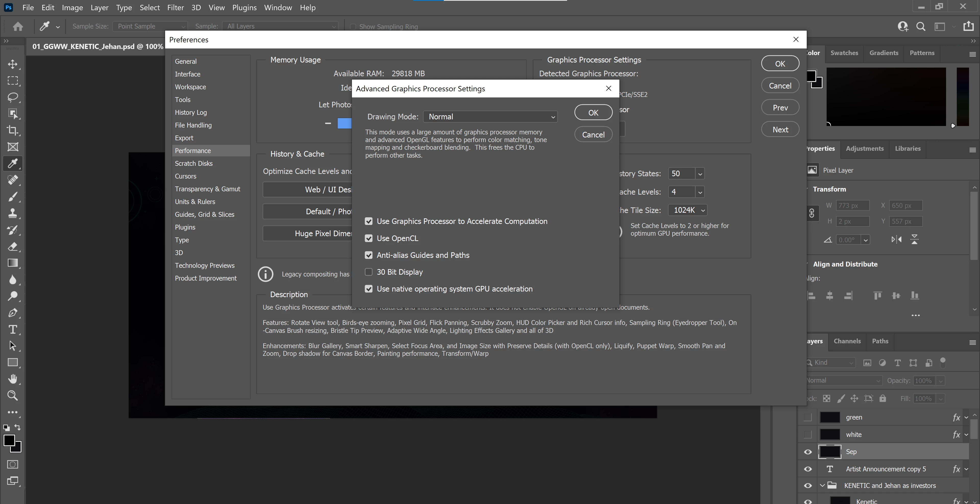Select Scratch Disks preferences category
Image resolution: width=980 pixels, height=504 pixels.
pyautogui.click(x=194, y=163)
